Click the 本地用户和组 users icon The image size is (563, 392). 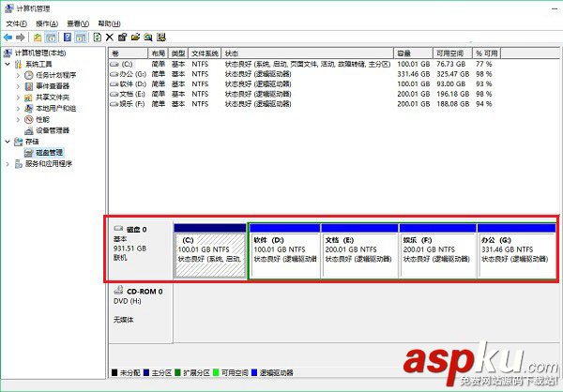[x=29, y=109]
